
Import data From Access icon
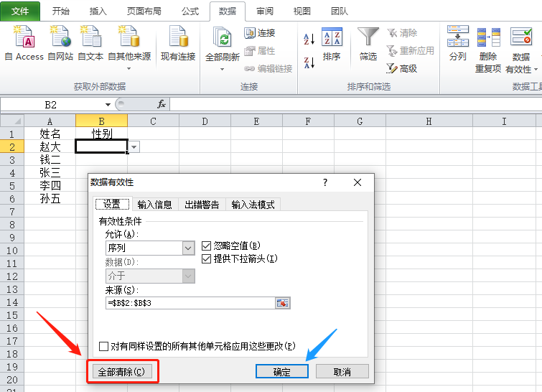coord(24,37)
